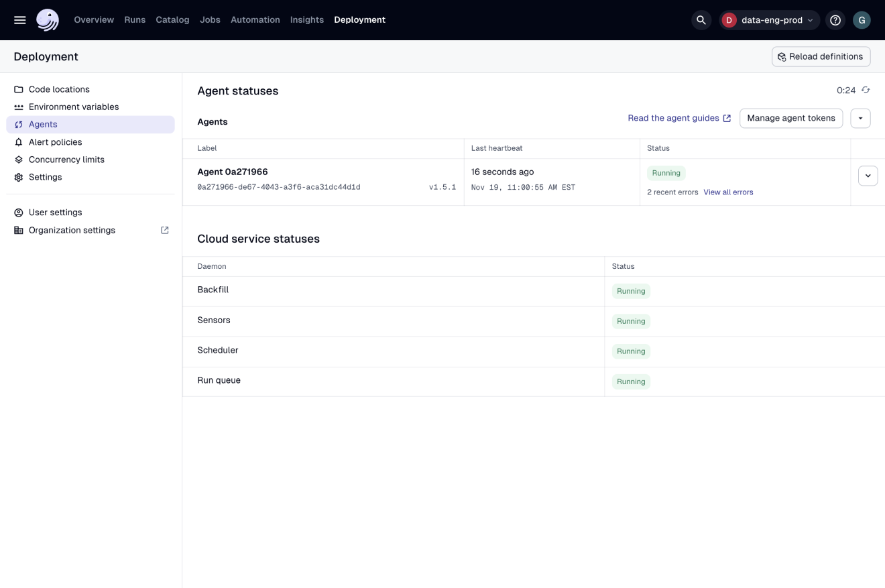Open the dropdown beside Manage agent tokens
This screenshot has height=588, width=885.
[x=860, y=118]
